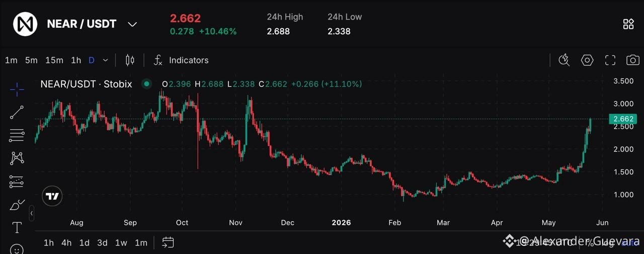Set chart range to 3d
This screenshot has height=254, width=644.
tap(102, 243)
